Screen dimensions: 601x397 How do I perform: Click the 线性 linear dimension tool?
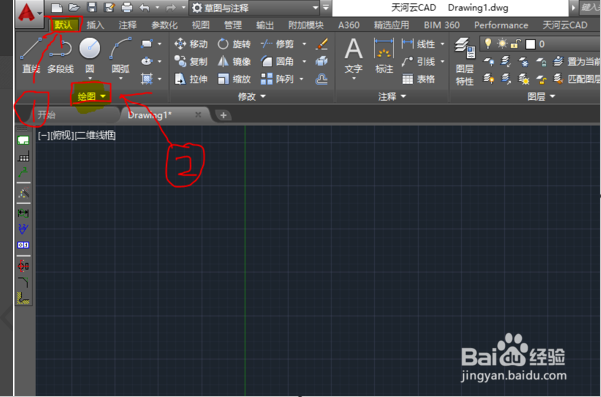tap(419, 44)
